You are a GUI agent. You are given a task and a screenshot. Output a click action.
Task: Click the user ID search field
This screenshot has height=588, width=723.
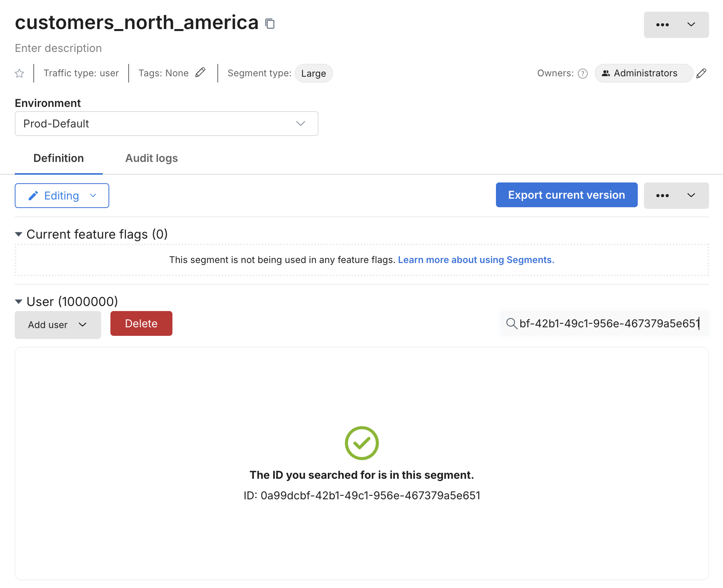tap(608, 323)
